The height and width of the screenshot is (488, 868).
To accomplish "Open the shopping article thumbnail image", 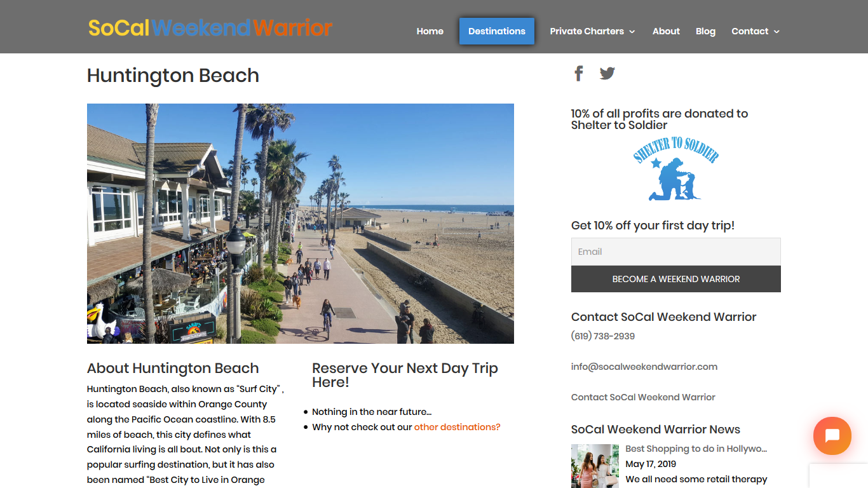I will tap(595, 466).
